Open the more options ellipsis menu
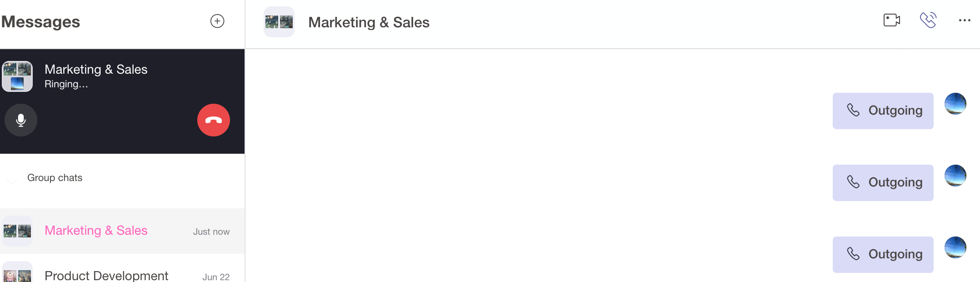 965,20
